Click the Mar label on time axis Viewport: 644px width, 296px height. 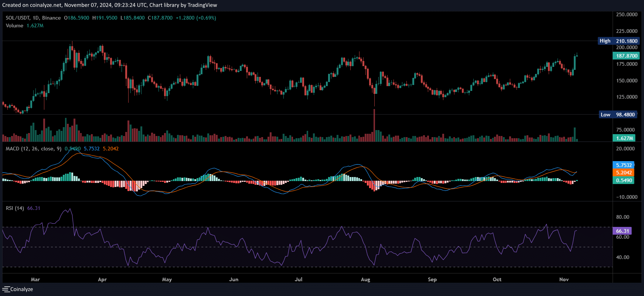tap(35, 279)
